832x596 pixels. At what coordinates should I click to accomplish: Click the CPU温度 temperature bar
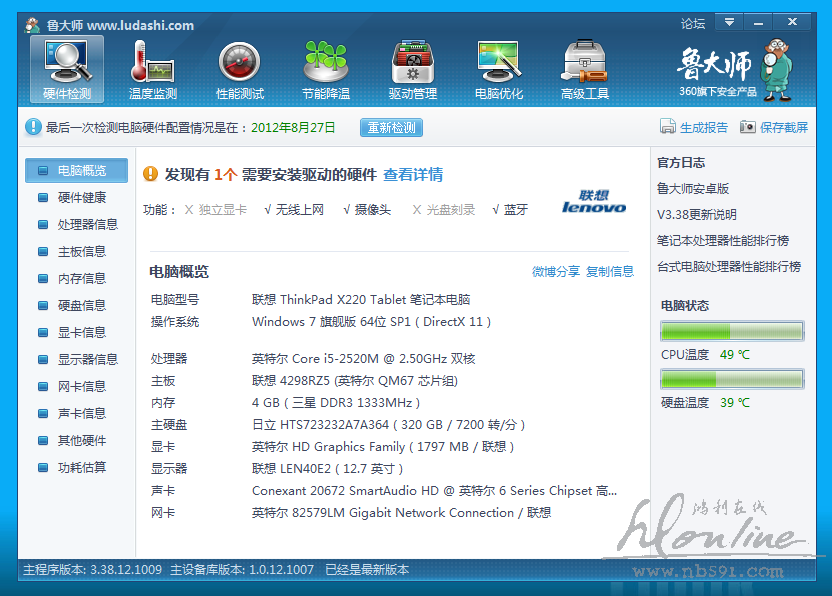[x=732, y=331]
